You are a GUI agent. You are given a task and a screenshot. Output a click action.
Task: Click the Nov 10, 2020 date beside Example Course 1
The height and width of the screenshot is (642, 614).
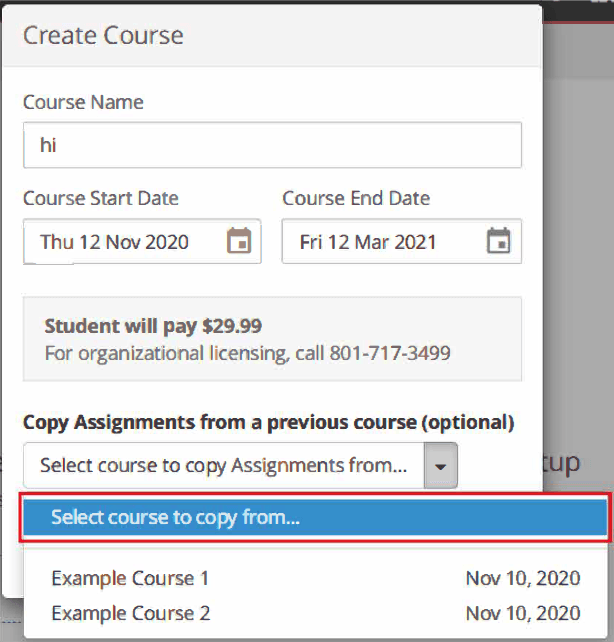click(x=522, y=578)
